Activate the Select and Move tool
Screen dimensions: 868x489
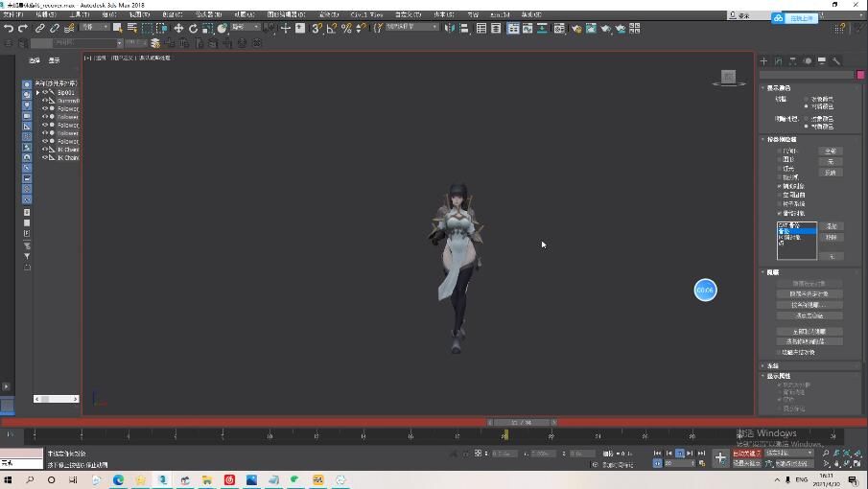click(178, 28)
